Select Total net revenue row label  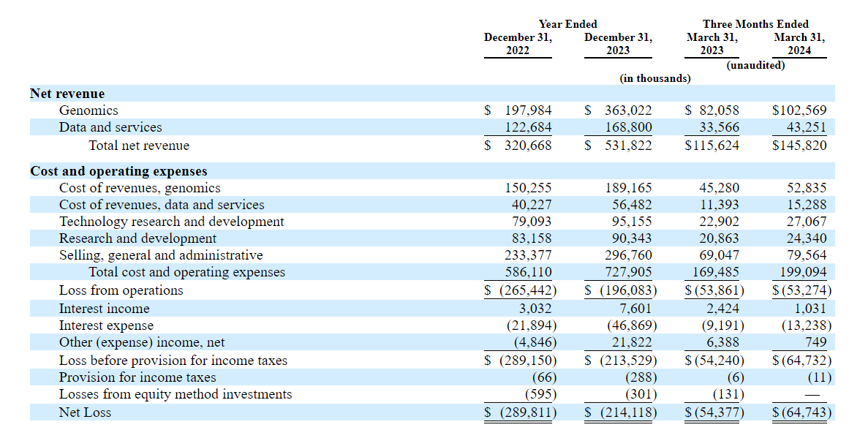click(139, 146)
